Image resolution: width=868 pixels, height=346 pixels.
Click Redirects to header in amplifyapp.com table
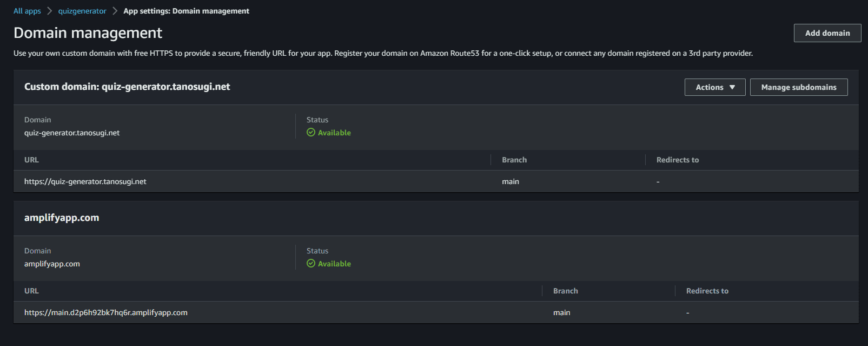pos(707,291)
